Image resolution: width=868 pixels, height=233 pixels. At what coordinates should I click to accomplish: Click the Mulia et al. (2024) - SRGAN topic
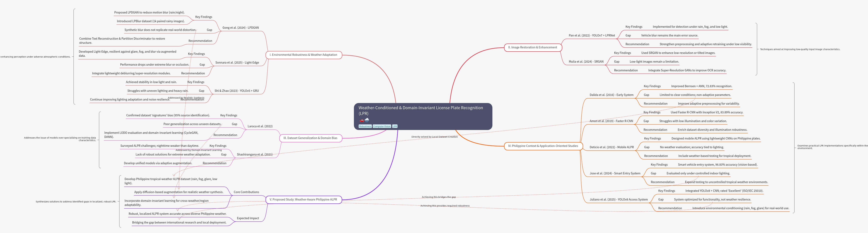586,62
